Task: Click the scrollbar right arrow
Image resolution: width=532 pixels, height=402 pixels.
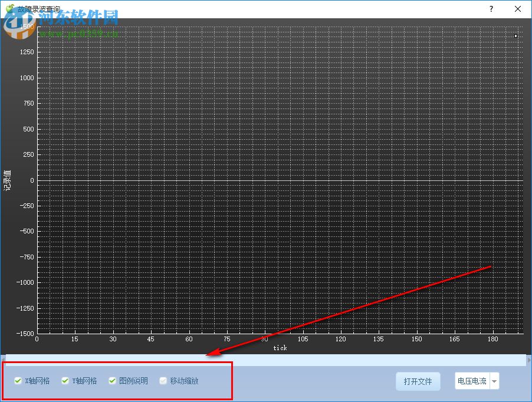Action: click(529, 360)
